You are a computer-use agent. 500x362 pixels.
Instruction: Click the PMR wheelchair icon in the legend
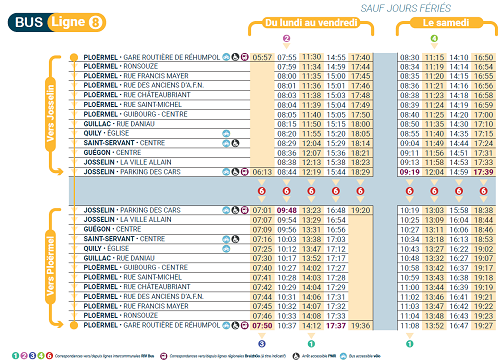296,356
